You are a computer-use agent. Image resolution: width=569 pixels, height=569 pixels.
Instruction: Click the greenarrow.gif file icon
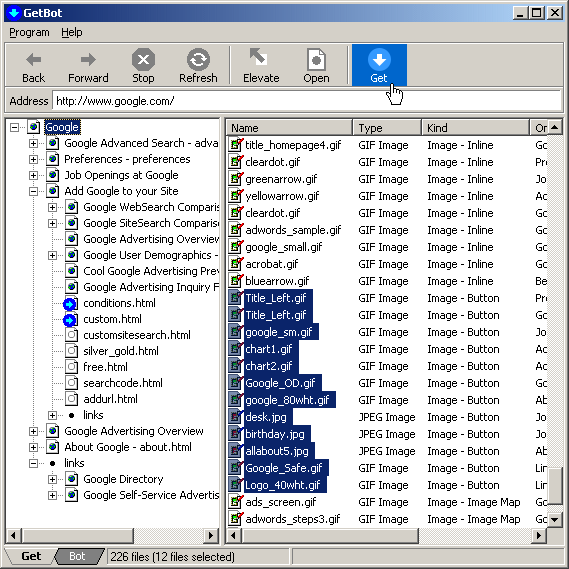pos(236,179)
